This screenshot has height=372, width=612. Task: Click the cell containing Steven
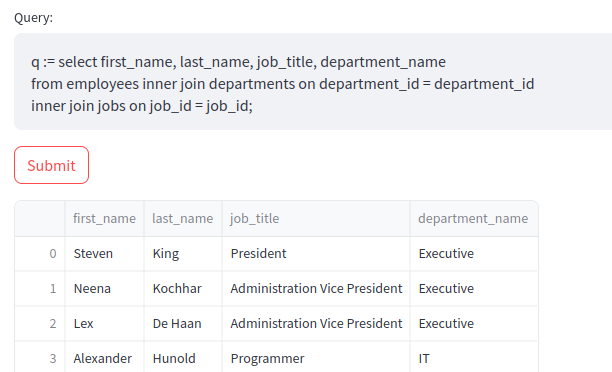tap(105, 254)
